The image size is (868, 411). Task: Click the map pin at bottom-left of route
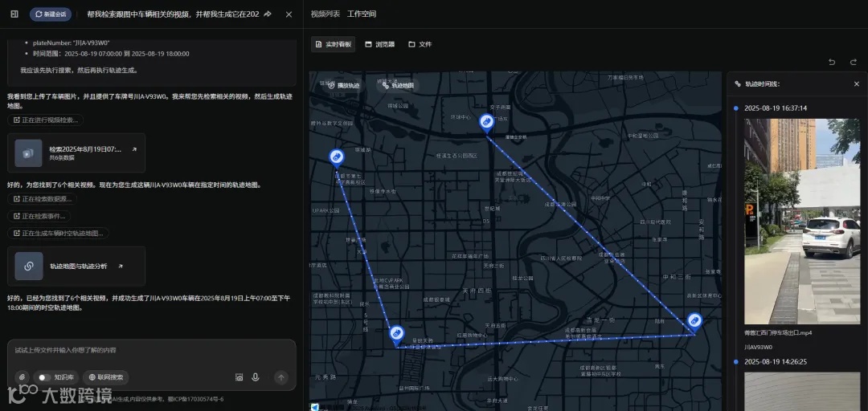coord(396,336)
